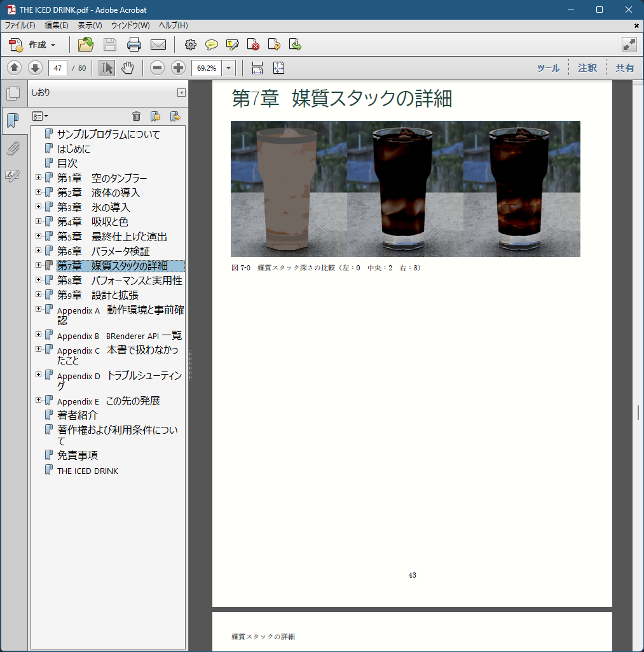
Task: Open the 表示(V) menu
Action: (90, 25)
